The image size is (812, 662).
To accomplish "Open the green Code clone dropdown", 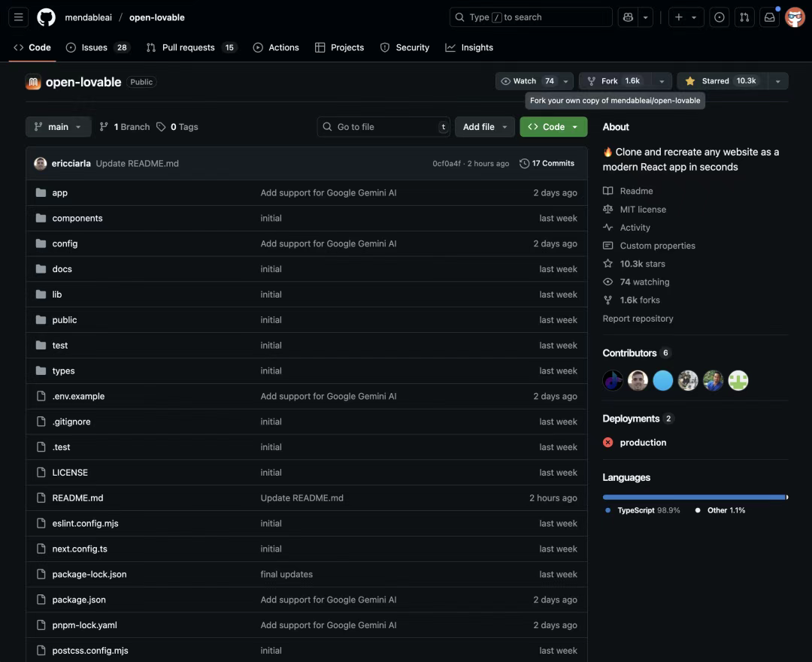I will (x=553, y=127).
